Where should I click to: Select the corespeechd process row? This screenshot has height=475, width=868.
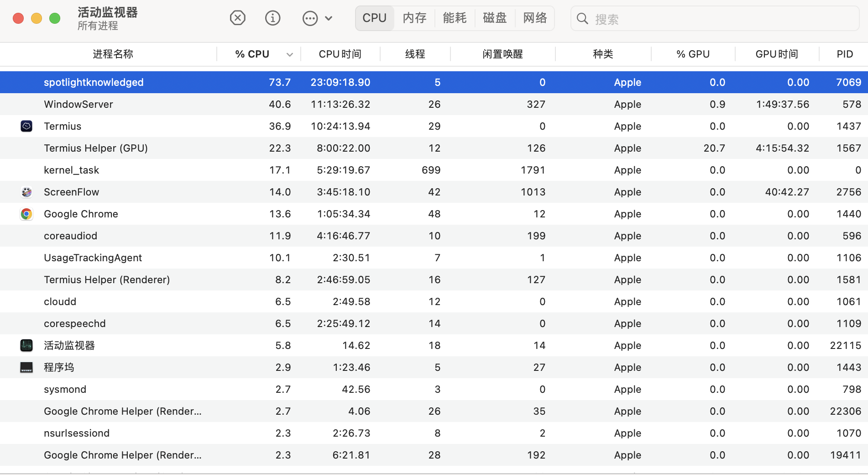click(434, 323)
